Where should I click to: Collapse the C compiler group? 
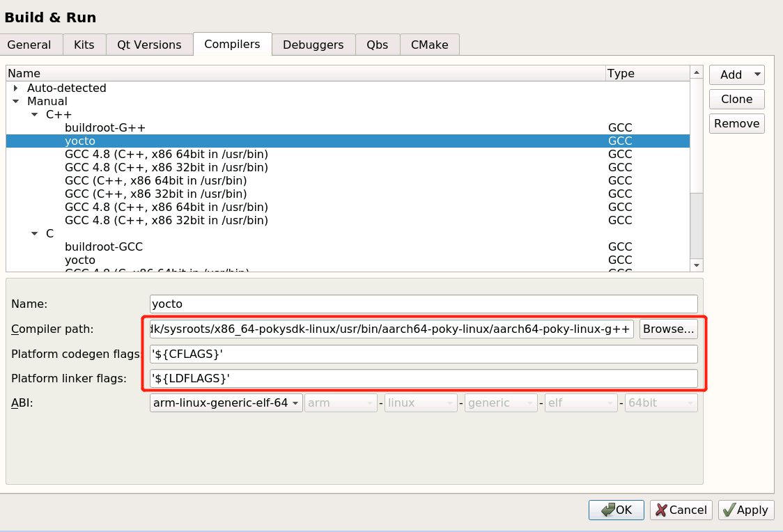34,233
